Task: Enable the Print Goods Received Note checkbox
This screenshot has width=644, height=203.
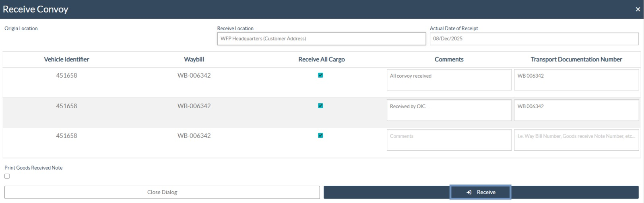Action: tap(7, 176)
